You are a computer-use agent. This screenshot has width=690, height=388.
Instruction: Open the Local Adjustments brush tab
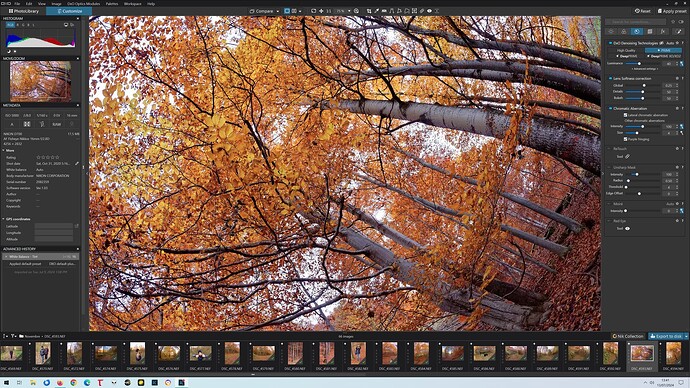click(x=679, y=31)
